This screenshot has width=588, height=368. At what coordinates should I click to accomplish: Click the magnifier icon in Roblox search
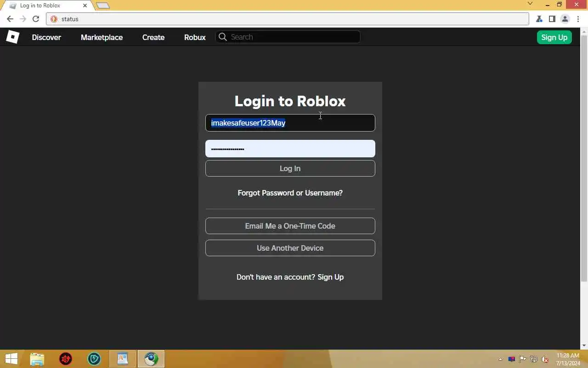pos(223,37)
